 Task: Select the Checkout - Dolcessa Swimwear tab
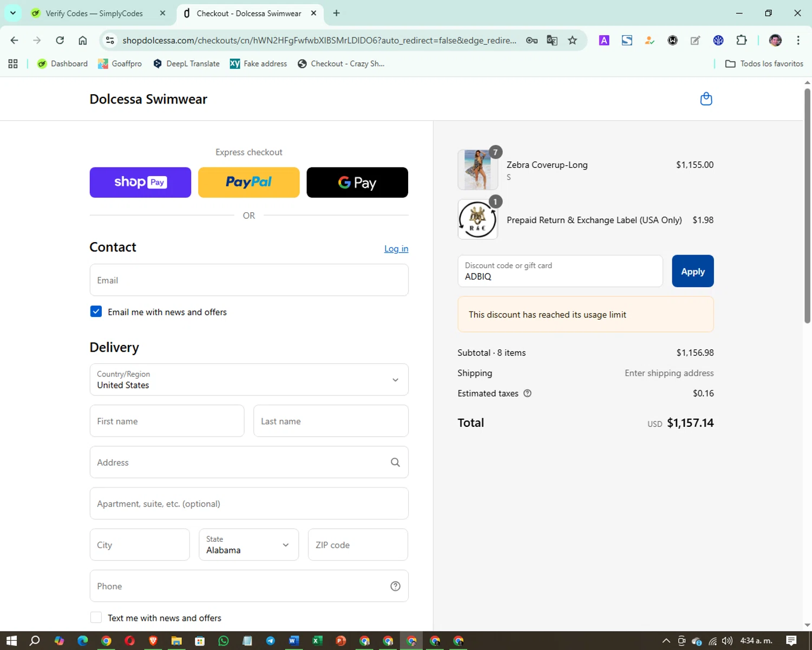pyautogui.click(x=249, y=13)
